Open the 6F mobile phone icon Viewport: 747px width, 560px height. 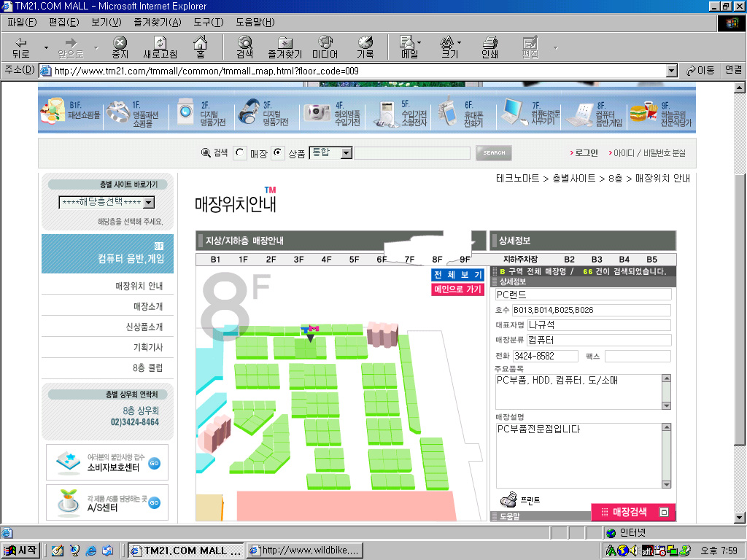tap(447, 112)
